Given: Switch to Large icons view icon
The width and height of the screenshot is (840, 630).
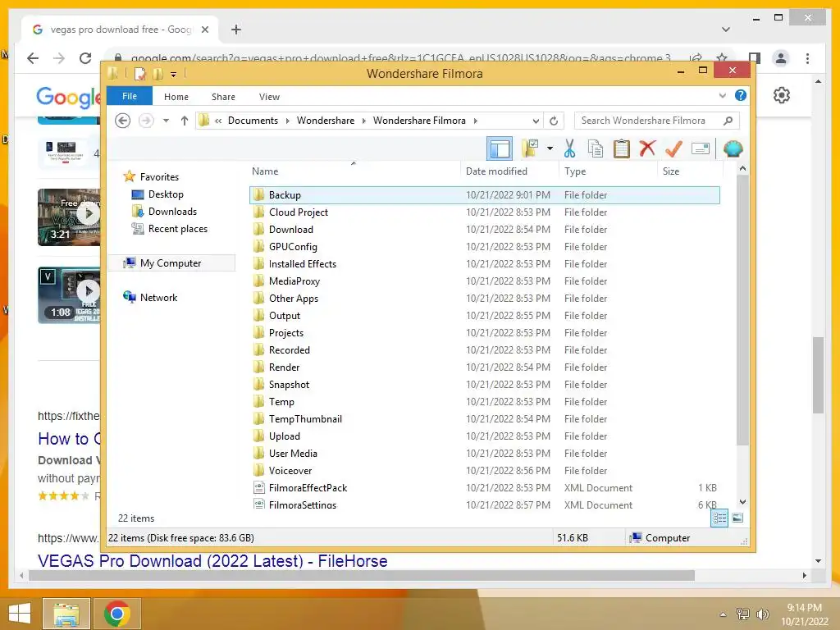Looking at the screenshot, I should point(737,518).
